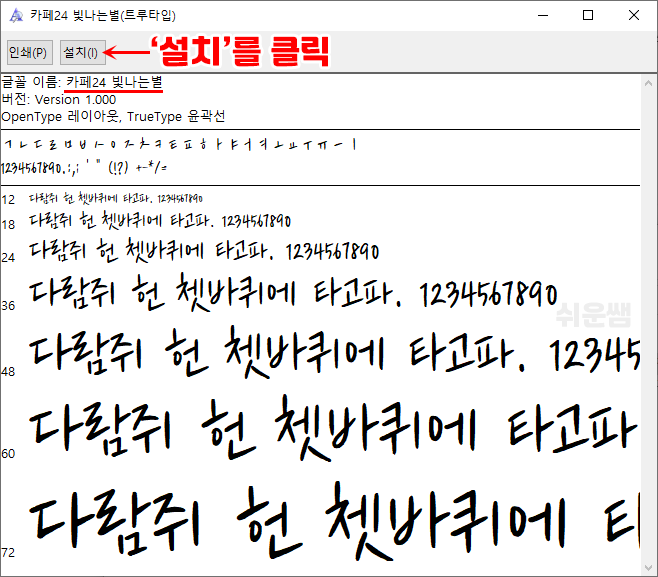
Task: Click the size label 72
Action: click(8, 552)
